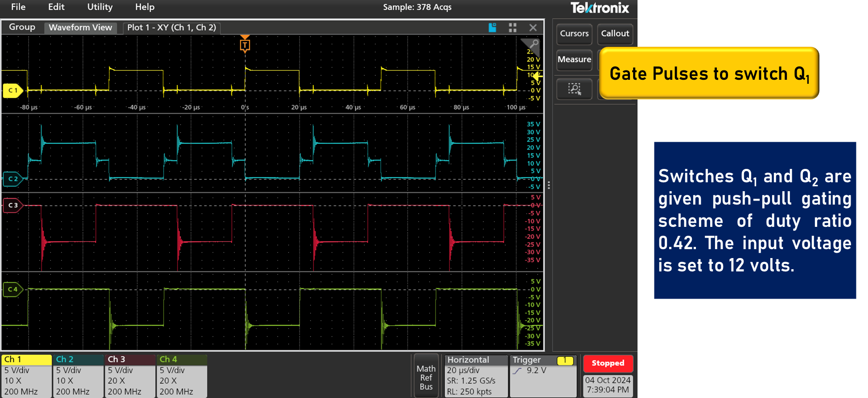Click the blue waveform view layout icon

[x=492, y=28]
